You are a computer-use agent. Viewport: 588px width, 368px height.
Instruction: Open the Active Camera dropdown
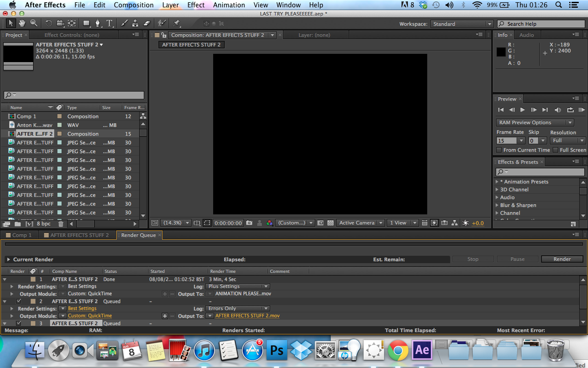pyautogui.click(x=360, y=223)
